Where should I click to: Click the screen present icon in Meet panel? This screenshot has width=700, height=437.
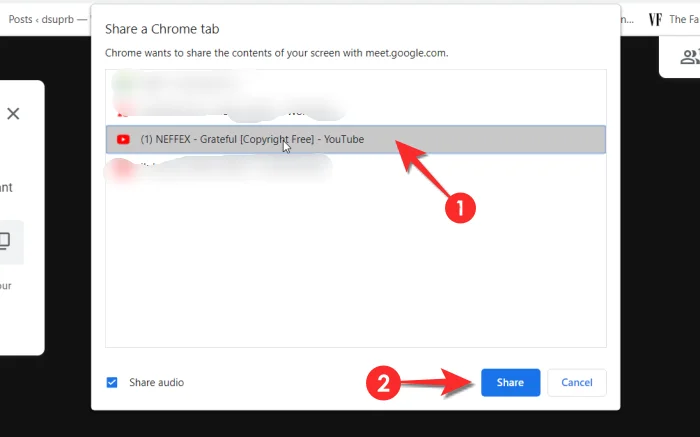tap(4, 241)
